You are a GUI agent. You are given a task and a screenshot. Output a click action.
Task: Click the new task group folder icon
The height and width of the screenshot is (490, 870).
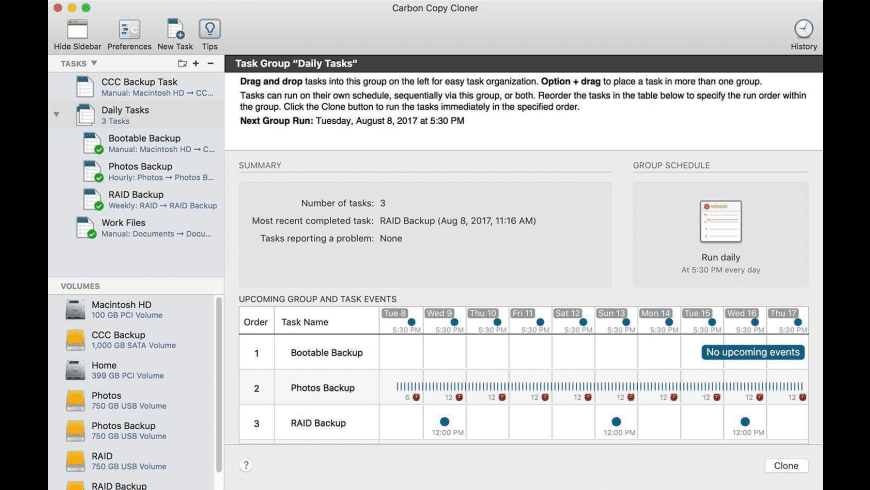click(182, 63)
